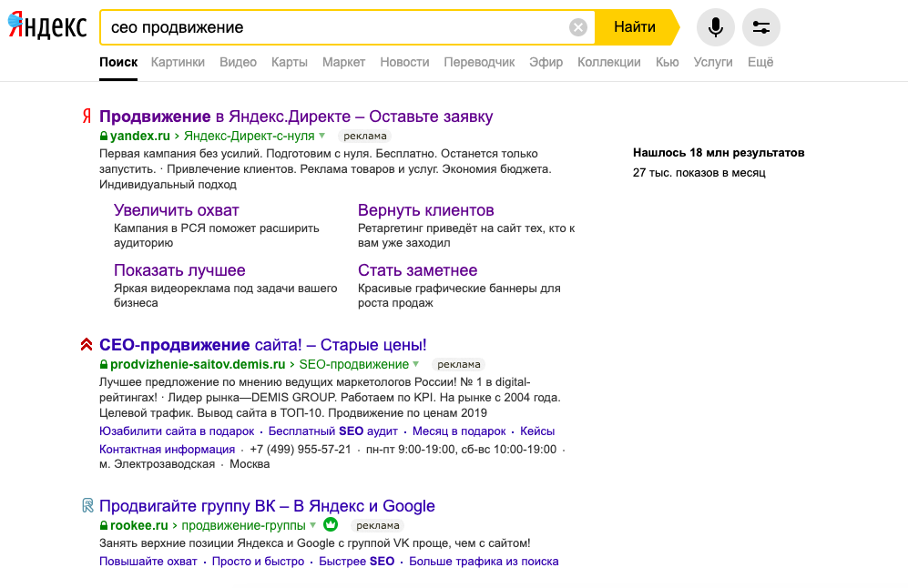
Task: Open Продвижение в Яндекс.Директе ad title
Action: point(296,117)
